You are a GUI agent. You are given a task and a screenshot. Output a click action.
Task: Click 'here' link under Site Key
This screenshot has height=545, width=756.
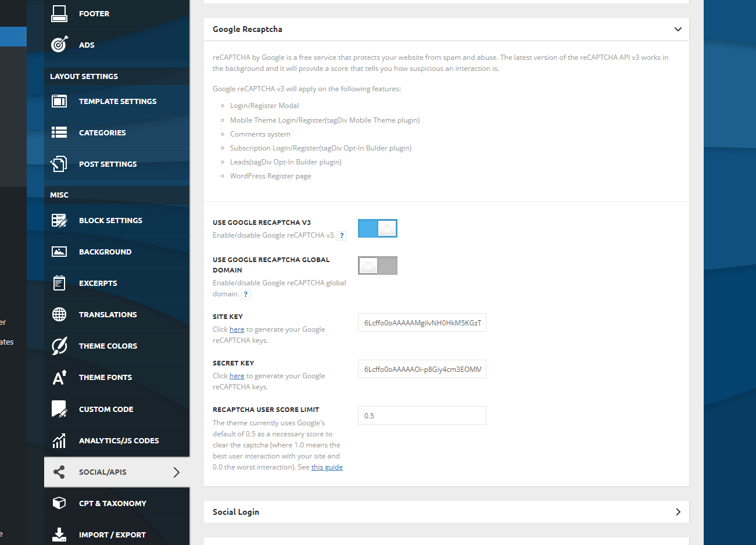(x=237, y=329)
